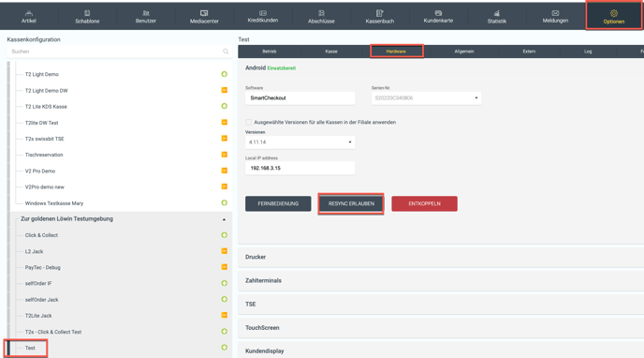The height and width of the screenshot is (358, 644).
Task: Click orange status icon of V2Pro demo new
Action: [225, 186]
